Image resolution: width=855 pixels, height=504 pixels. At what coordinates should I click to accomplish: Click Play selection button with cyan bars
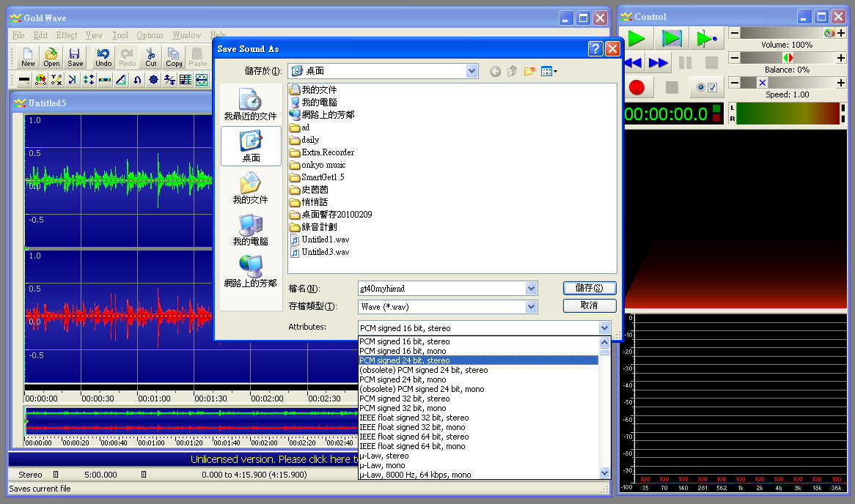[671, 38]
